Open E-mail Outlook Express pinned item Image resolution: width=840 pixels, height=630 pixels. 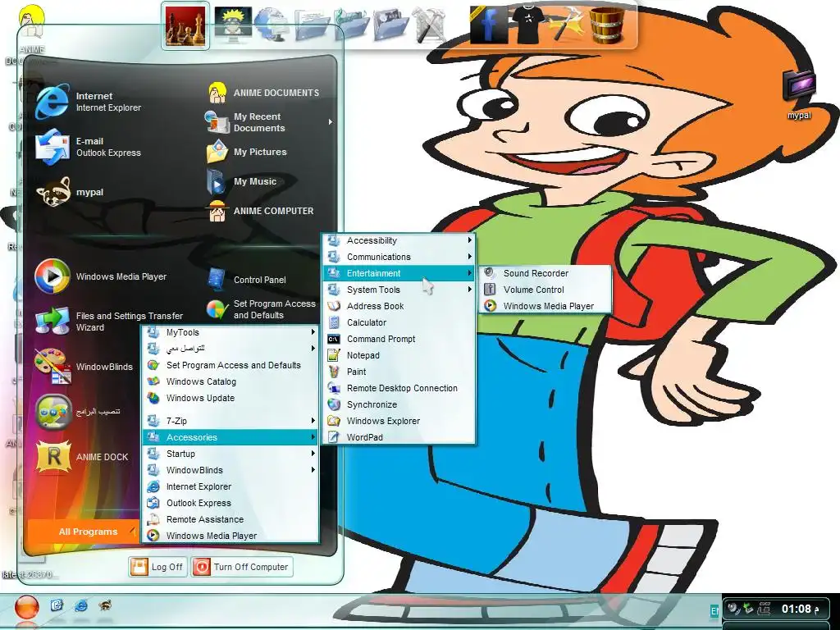[x=89, y=147]
